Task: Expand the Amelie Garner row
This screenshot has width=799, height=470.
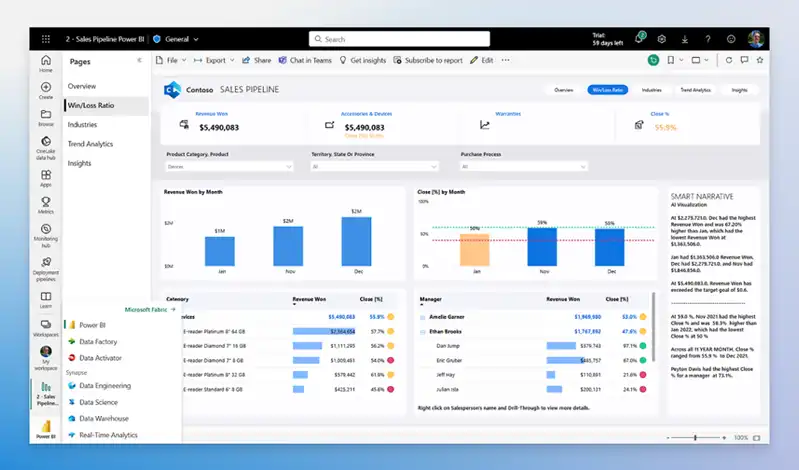Action: tap(422, 317)
